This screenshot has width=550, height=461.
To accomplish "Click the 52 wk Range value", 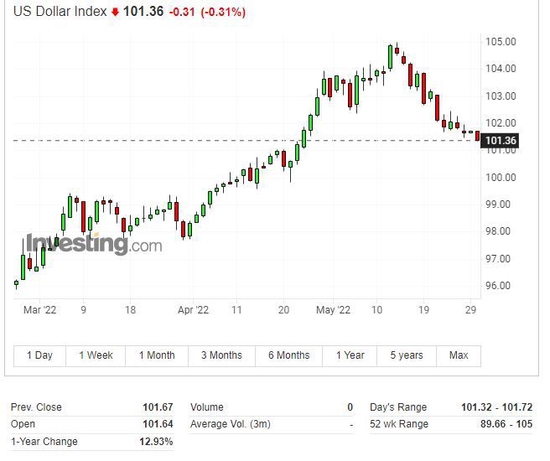I will point(506,424).
